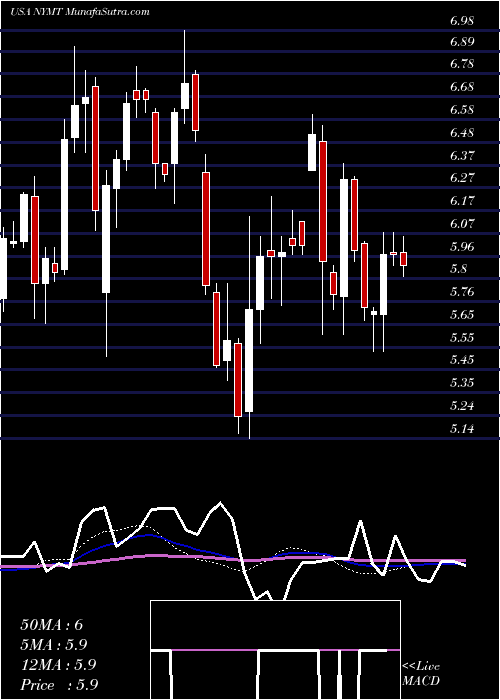Click the 6.78 price axis label

point(462,63)
